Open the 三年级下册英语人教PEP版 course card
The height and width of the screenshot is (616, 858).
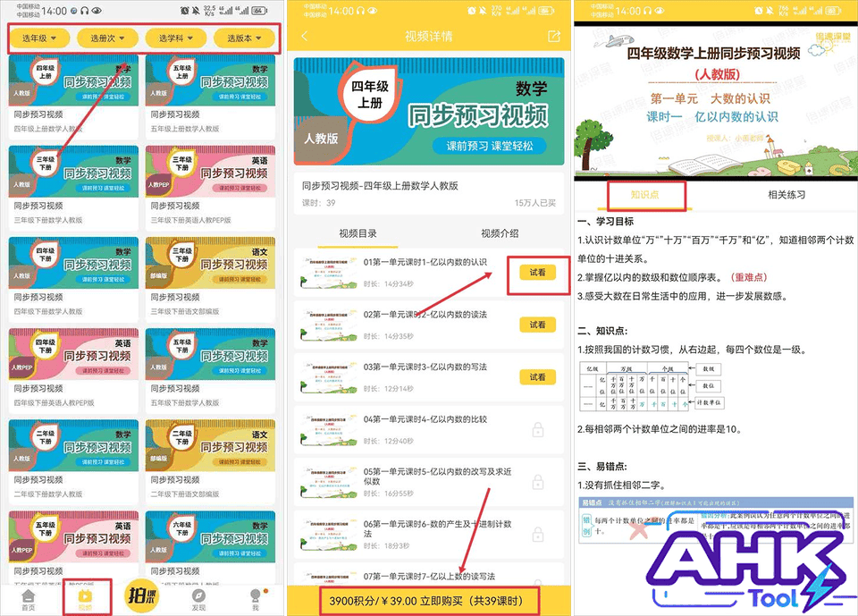click(210, 187)
